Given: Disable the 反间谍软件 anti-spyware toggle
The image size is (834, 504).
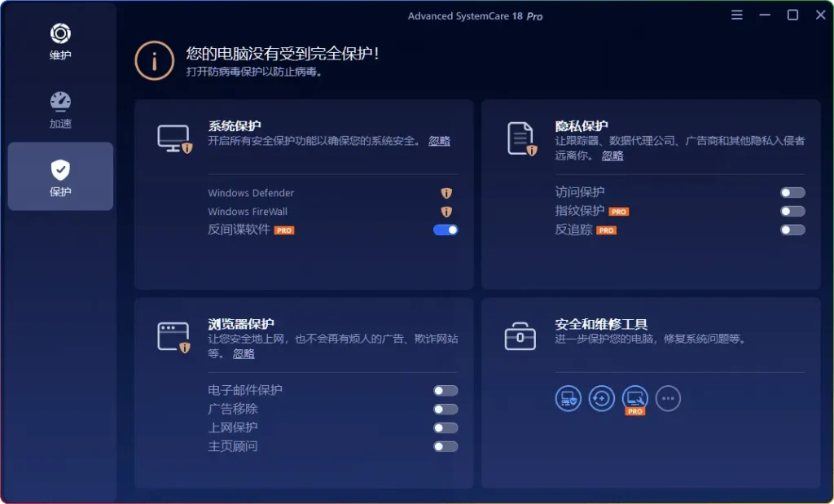Looking at the screenshot, I should (x=445, y=230).
